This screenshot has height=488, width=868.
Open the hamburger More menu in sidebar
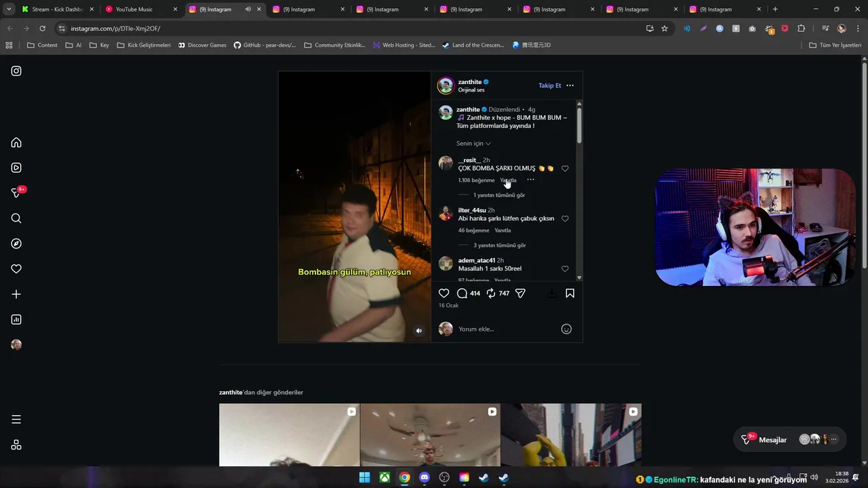tap(16, 420)
